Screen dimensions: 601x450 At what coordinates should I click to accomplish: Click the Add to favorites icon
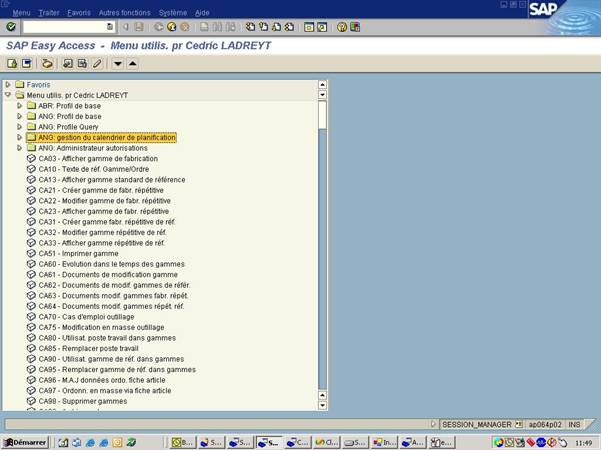pos(68,63)
